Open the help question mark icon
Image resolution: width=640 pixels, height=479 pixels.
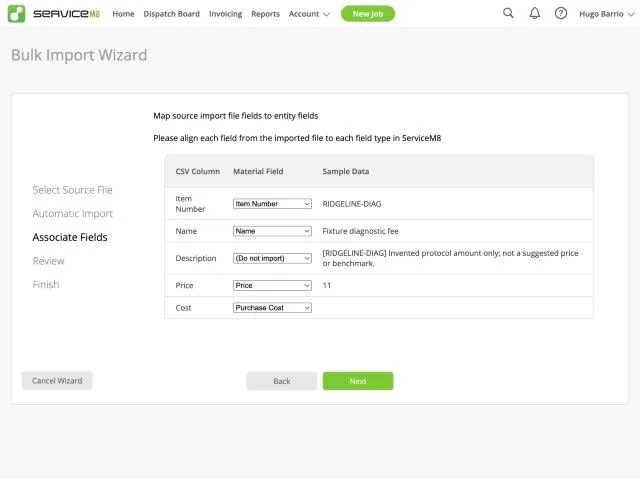pyautogui.click(x=561, y=13)
